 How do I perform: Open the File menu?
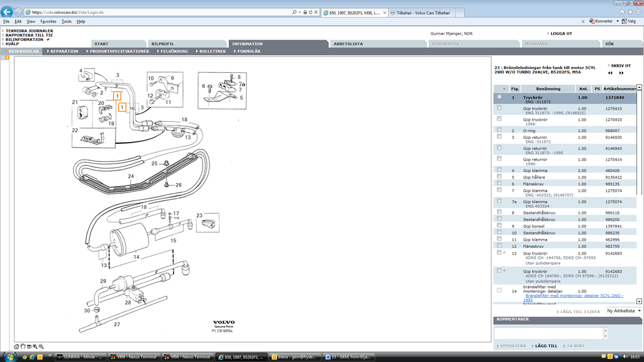6,21
